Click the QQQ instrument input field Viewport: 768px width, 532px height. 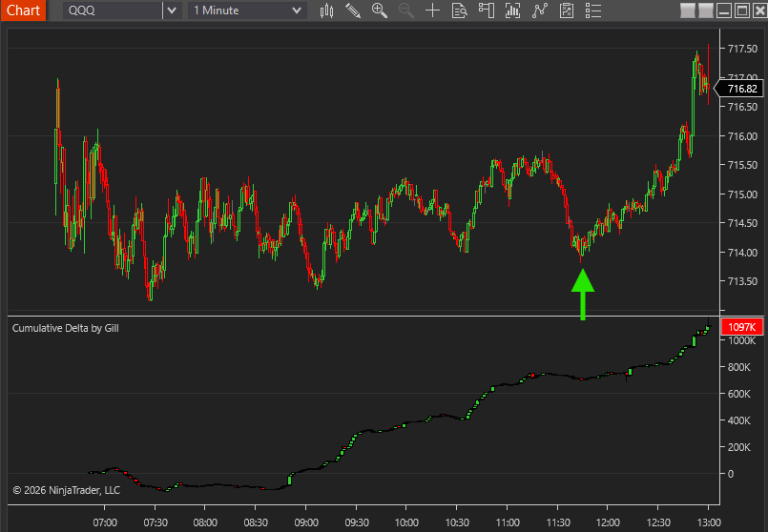tap(113, 10)
